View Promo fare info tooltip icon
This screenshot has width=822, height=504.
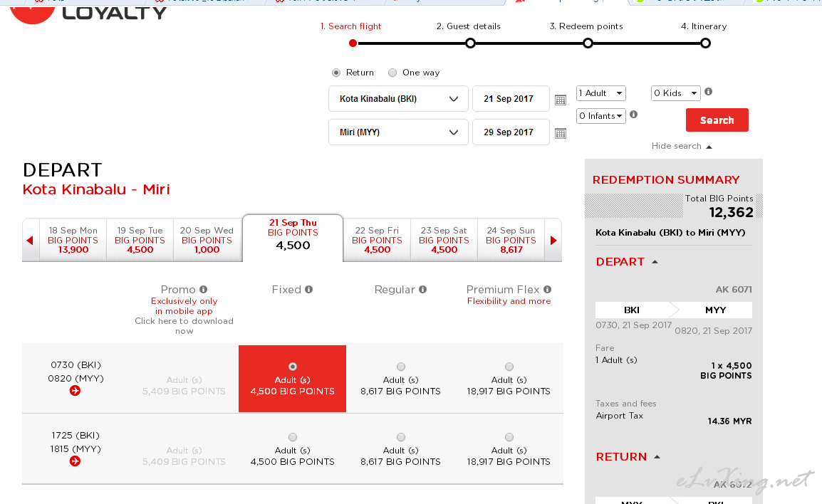tap(204, 289)
